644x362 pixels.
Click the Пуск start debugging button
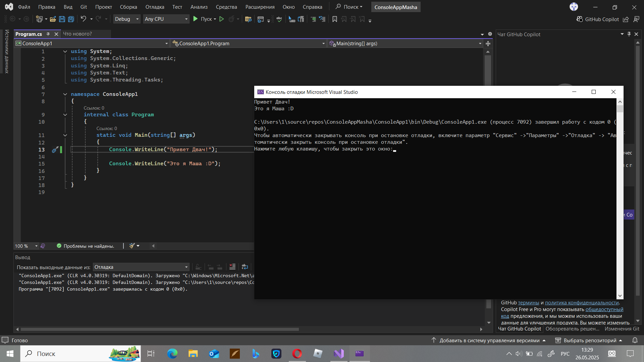pos(202,19)
